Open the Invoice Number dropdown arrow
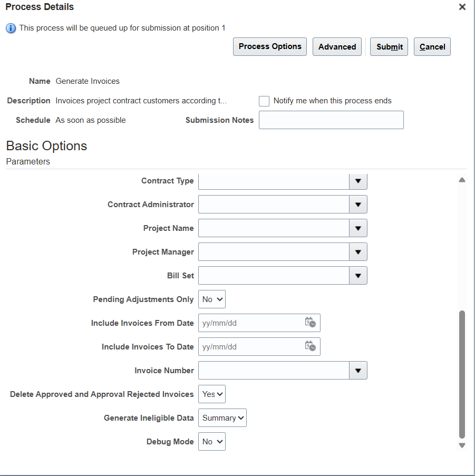475x476 pixels. tap(358, 371)
